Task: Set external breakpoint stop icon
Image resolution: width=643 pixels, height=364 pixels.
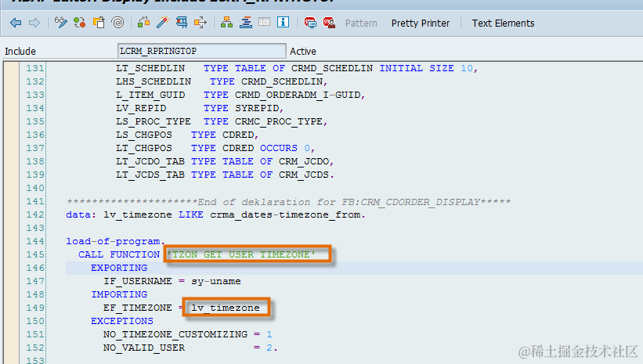Action: pyautogui.click(x=329, y=23)
